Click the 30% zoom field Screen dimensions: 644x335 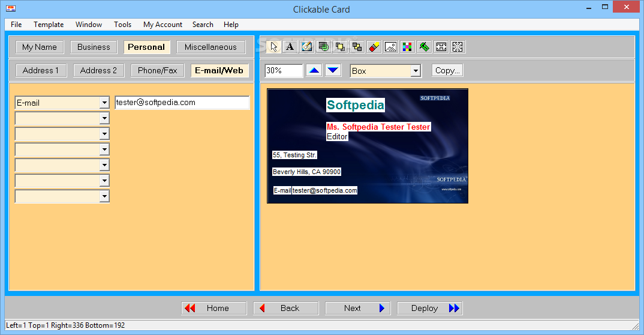pyautogui.click(x=284, y=70)
